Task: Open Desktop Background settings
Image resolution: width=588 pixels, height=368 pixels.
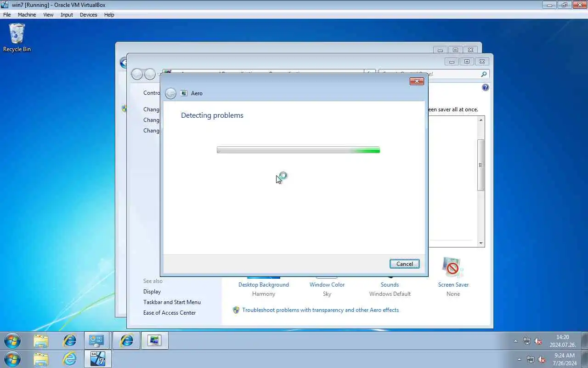Action: tap(264, 285)
